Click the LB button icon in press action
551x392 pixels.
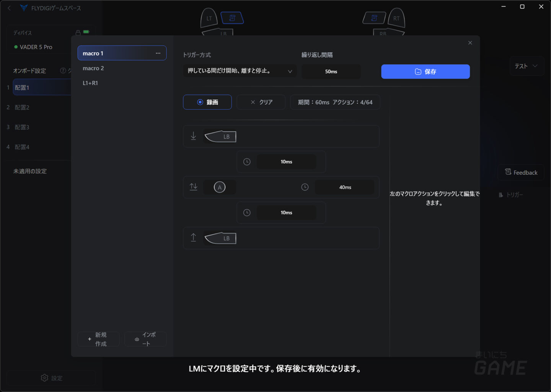click(220, 137)
